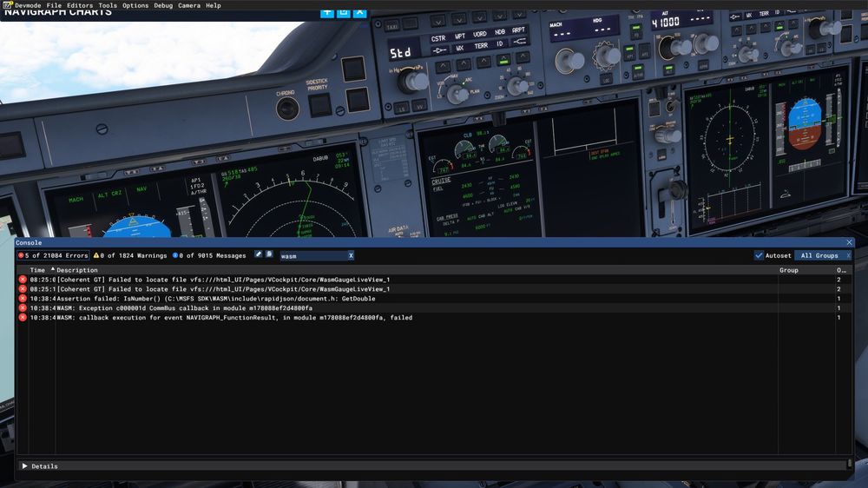
Task: Click the console clear (eraser) icon
Action: coord(258,255)
